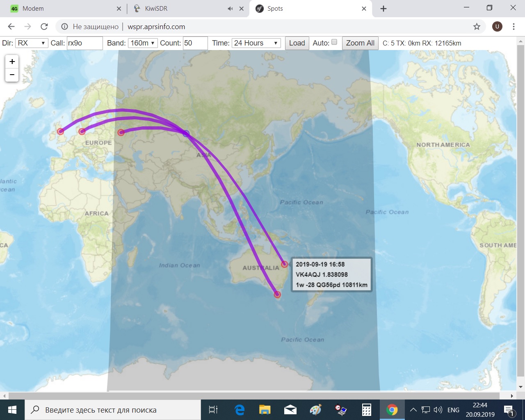
Task: Click the browser profile avatar icon
Action: coord(497,26)
